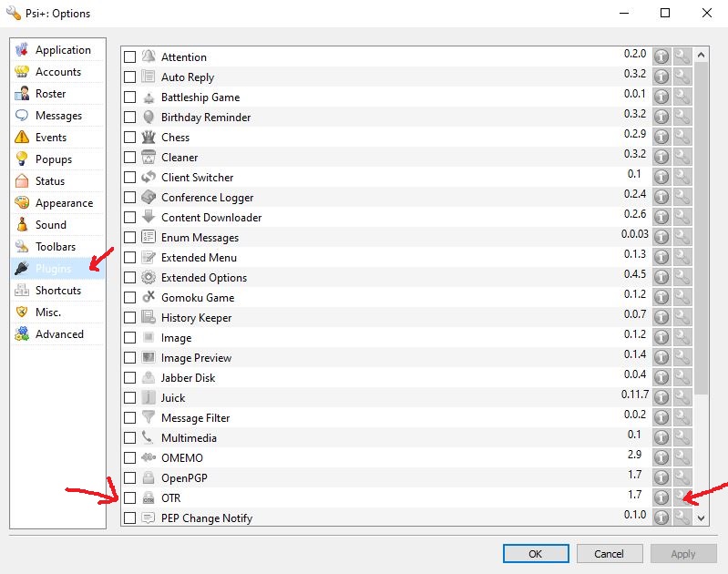The width and height of the screenshot is (728, 574).
Task: Enable the OpenPGP plugin checkbox
Action: coord(129,478)
